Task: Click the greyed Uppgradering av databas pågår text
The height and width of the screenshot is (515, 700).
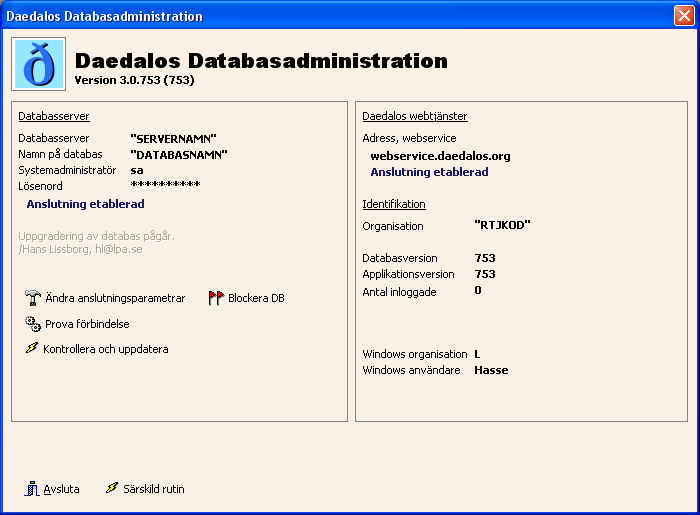Action: [96, 236]
